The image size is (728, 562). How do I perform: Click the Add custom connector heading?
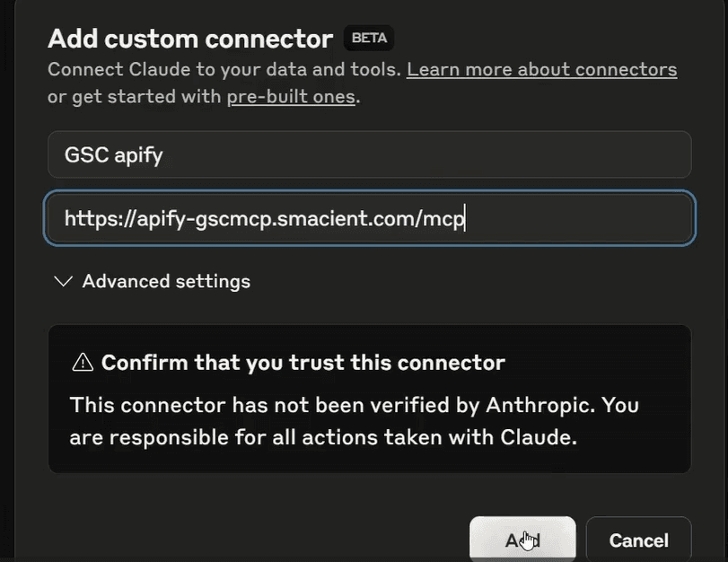point(190,38)
